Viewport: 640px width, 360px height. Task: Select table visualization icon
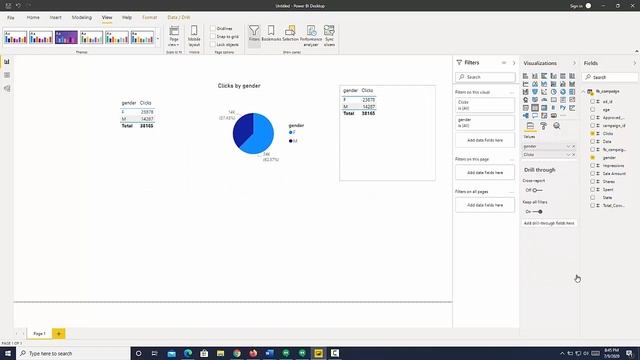pyautogui.click(x=535, y=108)
